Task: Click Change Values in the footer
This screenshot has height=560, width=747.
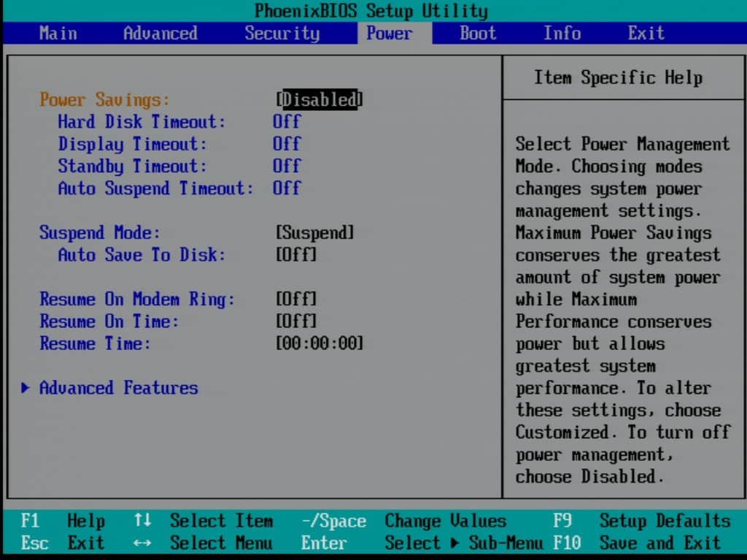Action: (x=446, y=521)
